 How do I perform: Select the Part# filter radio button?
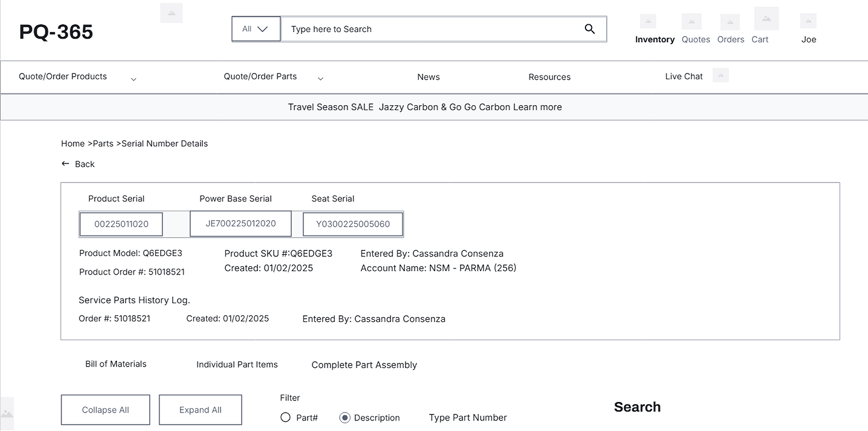(x=286, y=417)
